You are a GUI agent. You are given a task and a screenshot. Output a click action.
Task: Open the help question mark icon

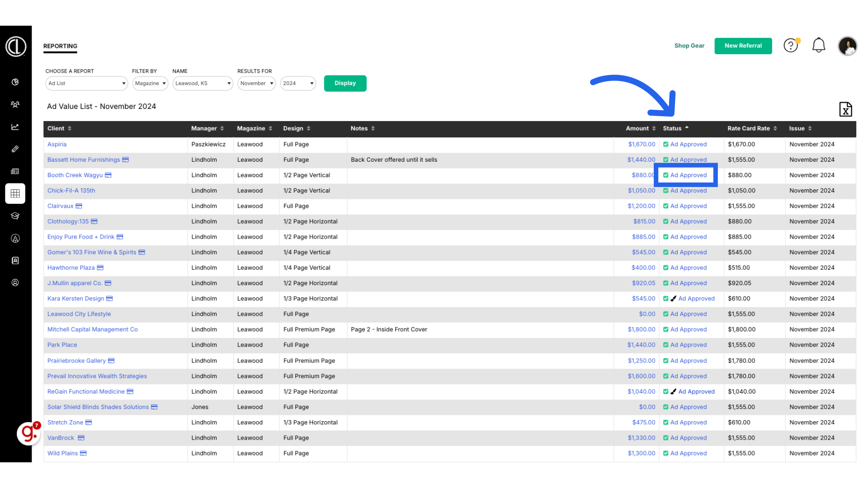click(791, 46)
